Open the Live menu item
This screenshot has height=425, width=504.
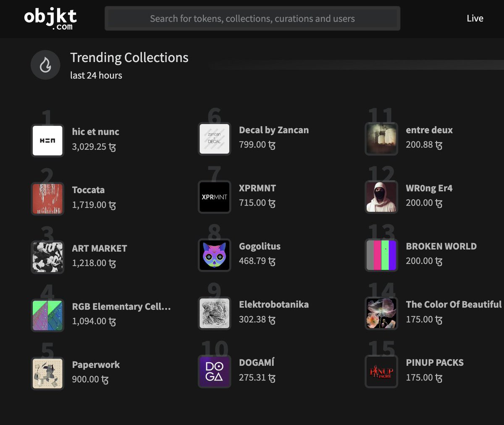[x=475, y=18]
